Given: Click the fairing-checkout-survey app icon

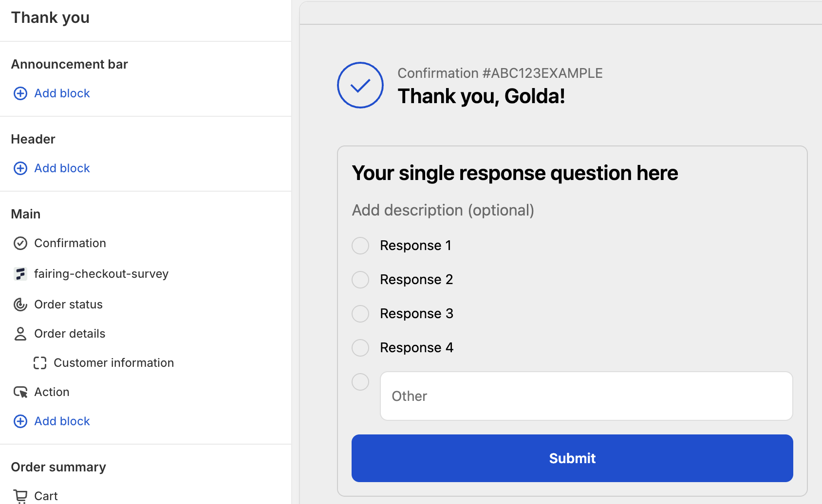Looking at the screenshot, I should pyautogui.click(x=20, y=274).
